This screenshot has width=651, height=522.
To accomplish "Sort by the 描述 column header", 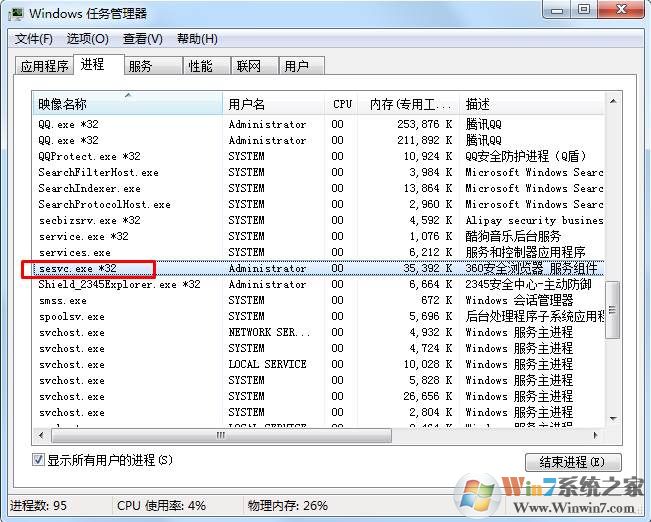I will 532,103.
